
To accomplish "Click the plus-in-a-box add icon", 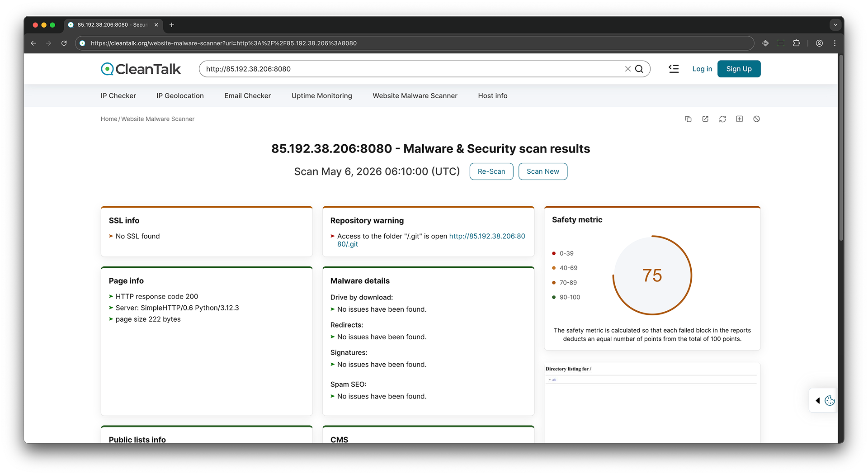I will point(740,119).
